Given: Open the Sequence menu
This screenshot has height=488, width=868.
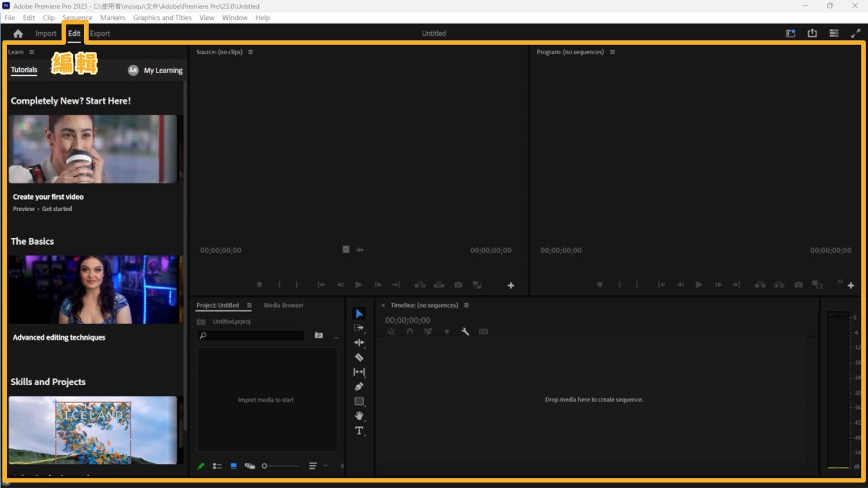Looking at the screenshot, I should coord(77,18).
